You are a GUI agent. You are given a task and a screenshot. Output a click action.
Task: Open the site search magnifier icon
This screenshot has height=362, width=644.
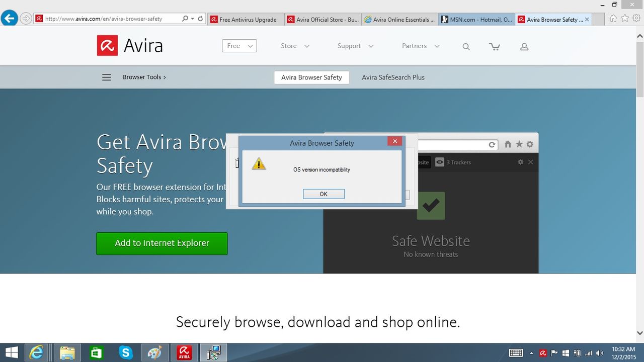pos(466,47)
